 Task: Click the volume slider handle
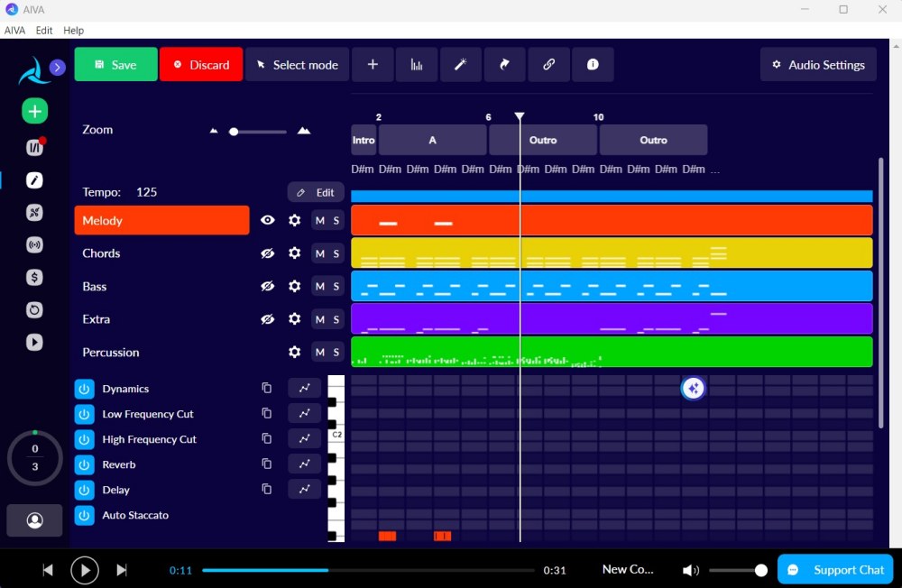(760, 570)
